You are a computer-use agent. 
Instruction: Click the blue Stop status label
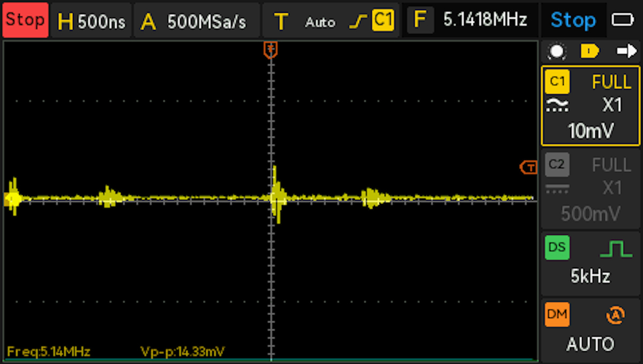[573, 20]
